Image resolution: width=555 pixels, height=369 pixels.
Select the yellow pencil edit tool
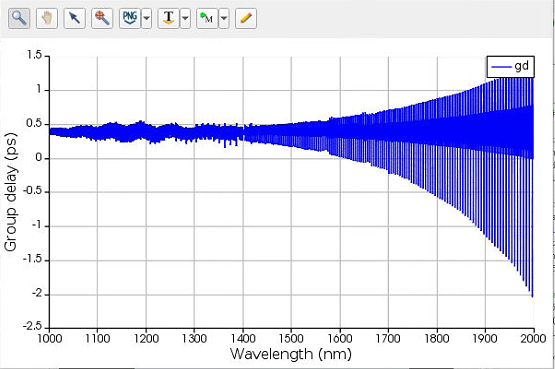(246, 18)
